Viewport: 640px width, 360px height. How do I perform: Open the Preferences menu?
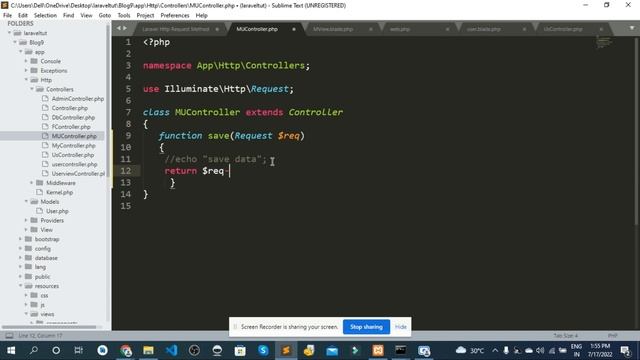175,15
